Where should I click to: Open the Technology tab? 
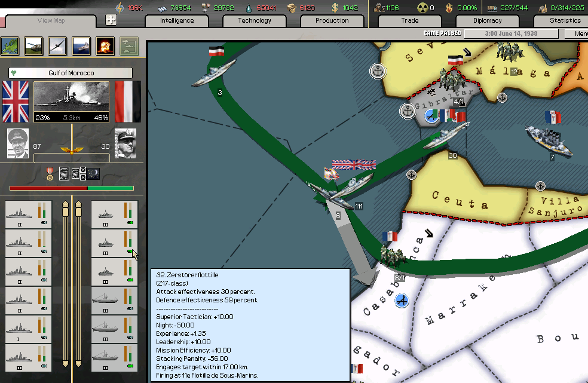(x=255, y=20)
